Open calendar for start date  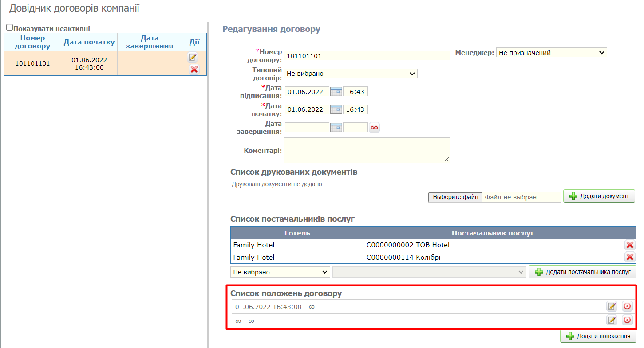[336, 109]
